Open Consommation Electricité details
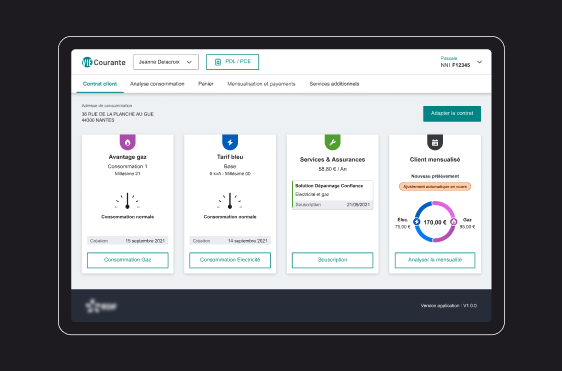This screenshot has height=371, width=562. click(x=230, y=260)
